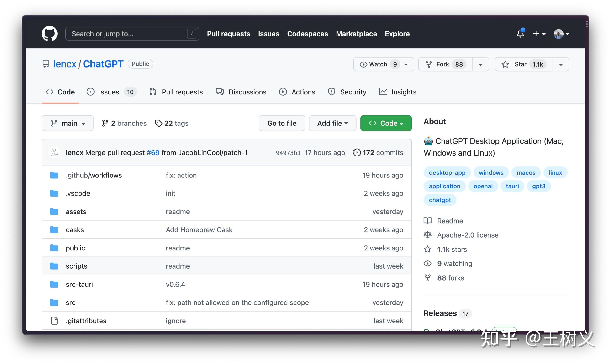The width and height of the screenshot is (611, 364).
Task: Open the notifications bell
Action: (520, 34)
